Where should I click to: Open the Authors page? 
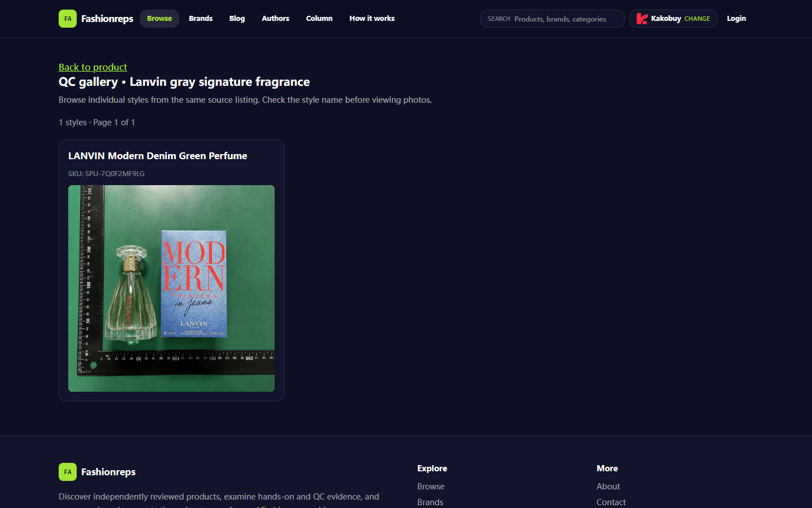(x=275, y=19)
